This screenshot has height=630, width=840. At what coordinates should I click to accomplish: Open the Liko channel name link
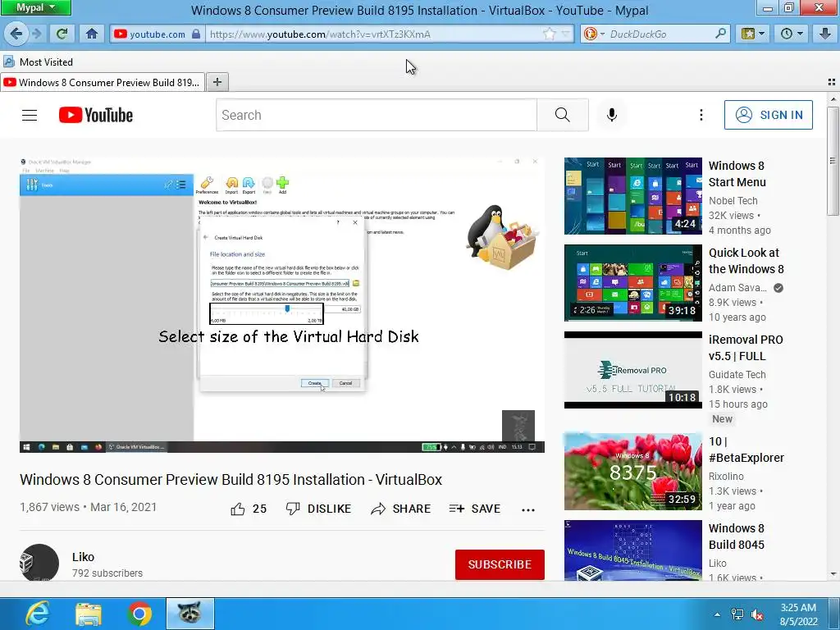click(83, 557)
